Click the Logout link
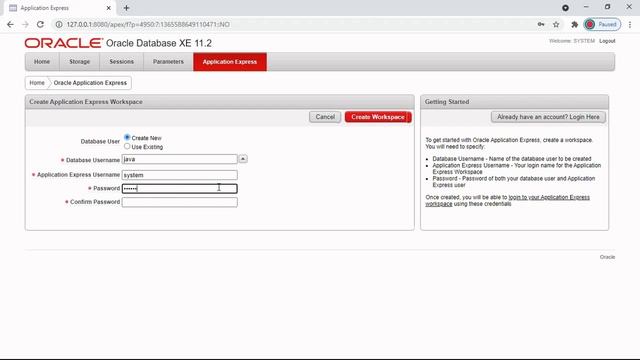This screenshot has height=360, width=640. pyautogui.click(x=607, y=41)
